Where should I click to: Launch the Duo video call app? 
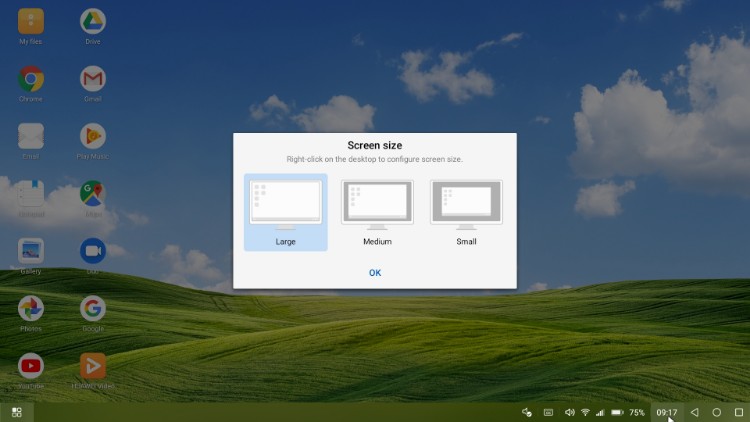click(x=93, y=251)
